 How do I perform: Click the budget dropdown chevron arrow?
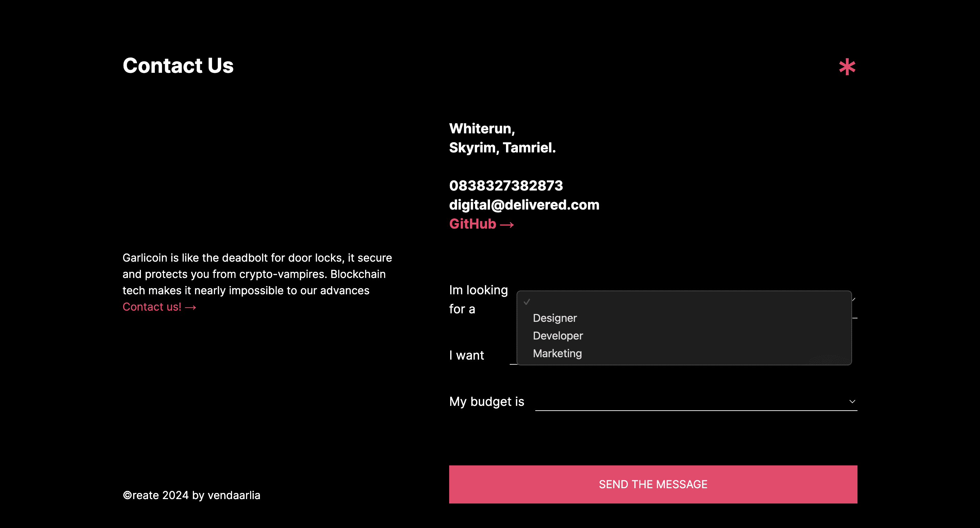(852, 401)
